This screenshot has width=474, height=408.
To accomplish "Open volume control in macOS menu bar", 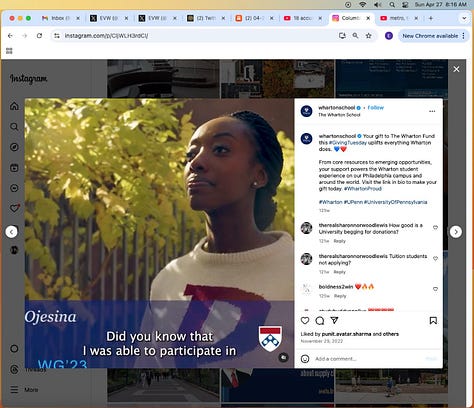I will 377,5.
